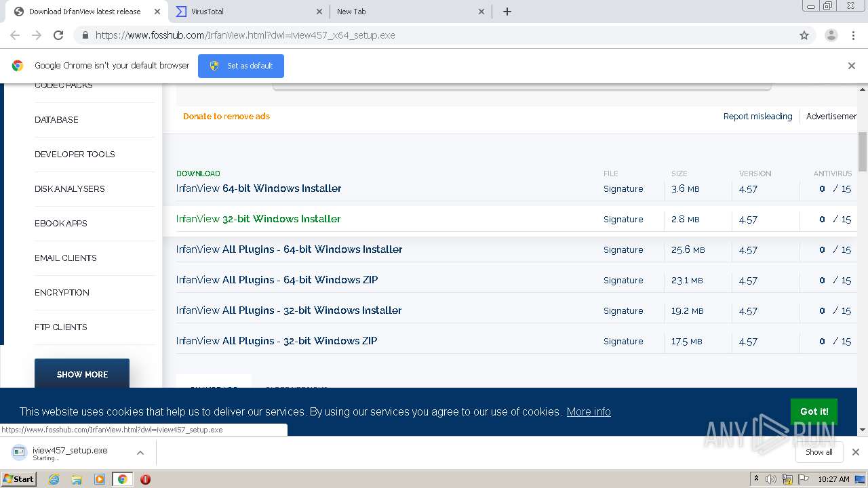This screenshot has height=488, width=868.
Task: Open the More info cookie link
Action: coord(589,412)
